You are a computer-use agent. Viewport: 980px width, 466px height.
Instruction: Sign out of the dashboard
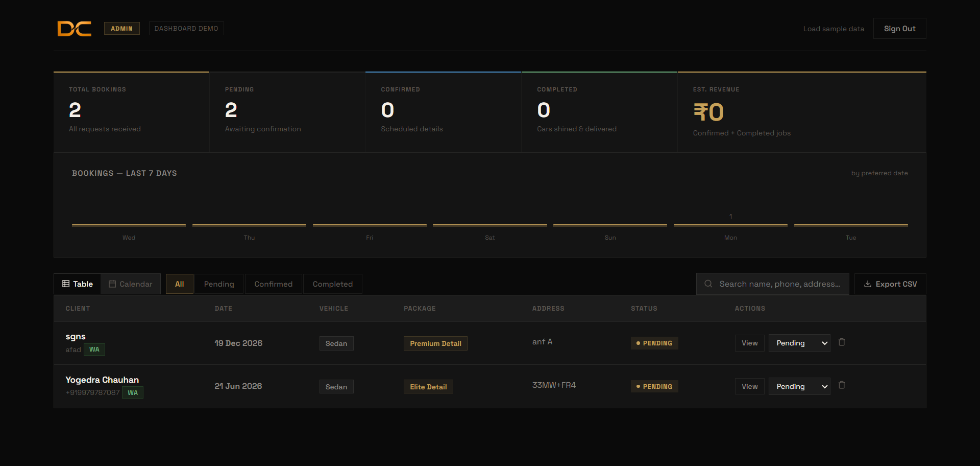tap(899, 29)
